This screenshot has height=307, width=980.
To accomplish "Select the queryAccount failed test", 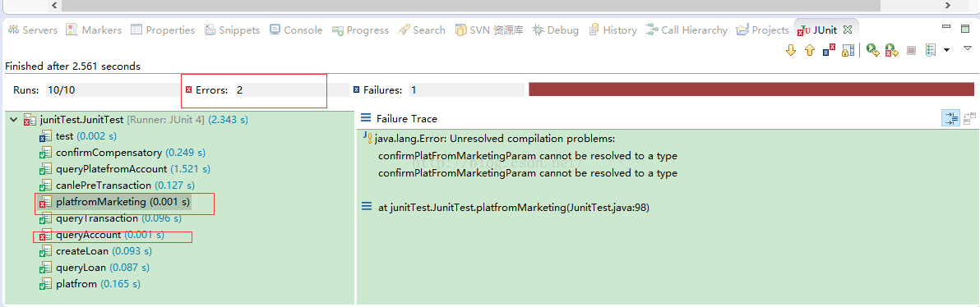I will pos(101,236).
